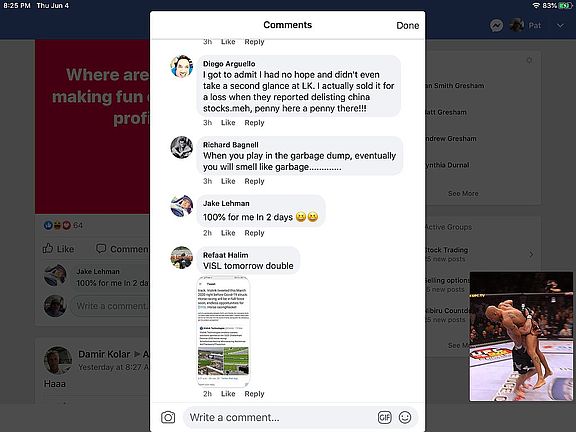Image resolution: width=576 pixels, height=432 pixels.
Task: Click See More under contacts list
Action: coord(463,193)
